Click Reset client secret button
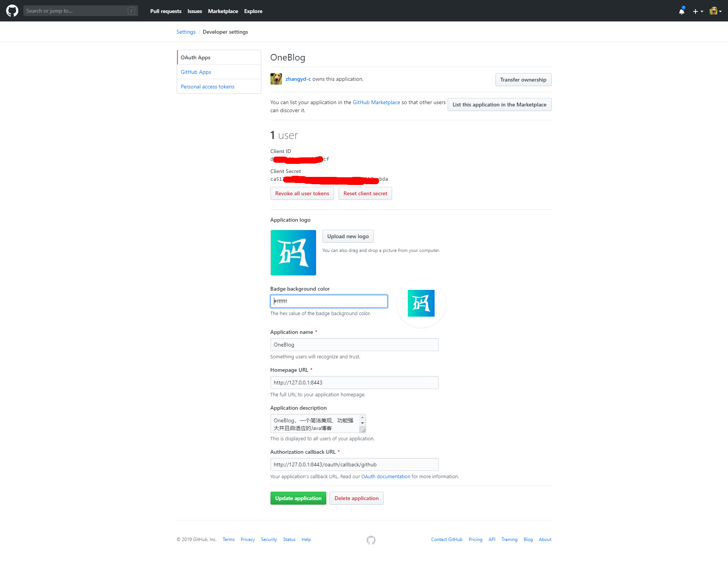728x564 pixels. point(365,193)
